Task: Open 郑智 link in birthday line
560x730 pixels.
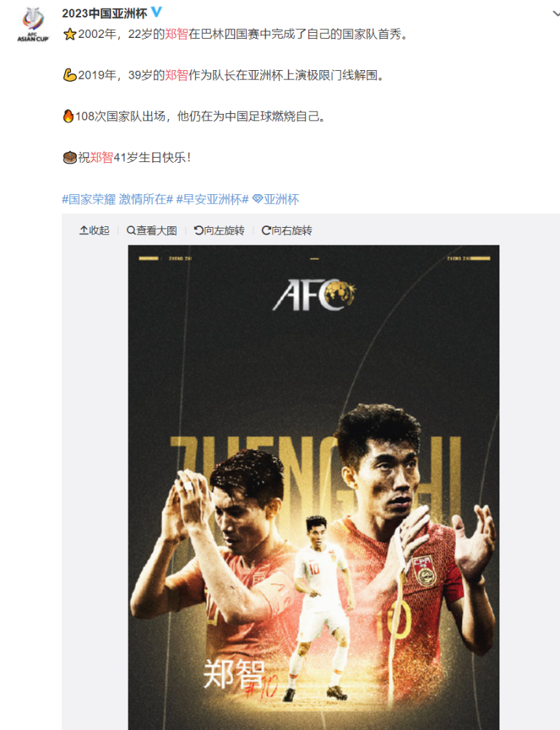Action: [x=101, y=158]
